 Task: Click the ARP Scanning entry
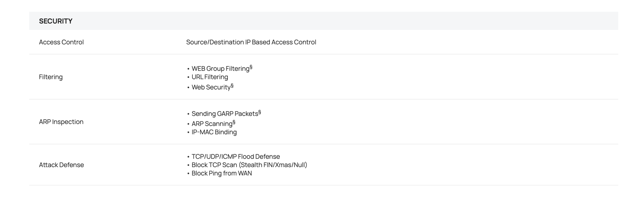212,124
